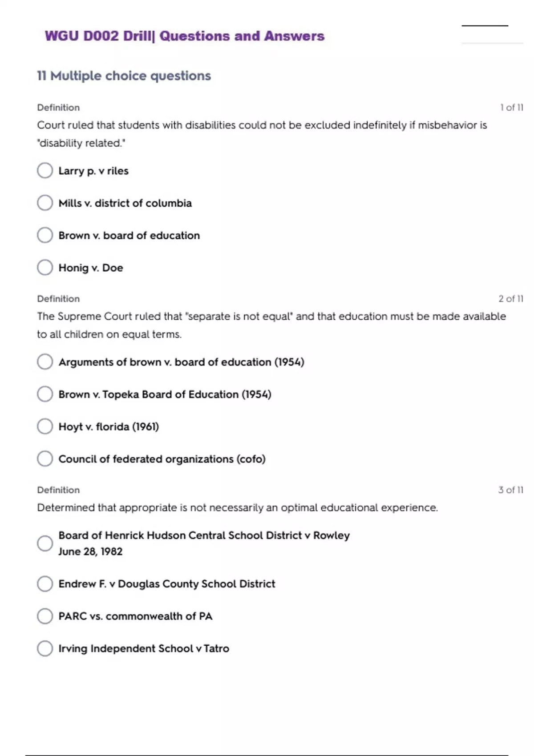Click the 'separate is not equal' question text

[271, 325]
